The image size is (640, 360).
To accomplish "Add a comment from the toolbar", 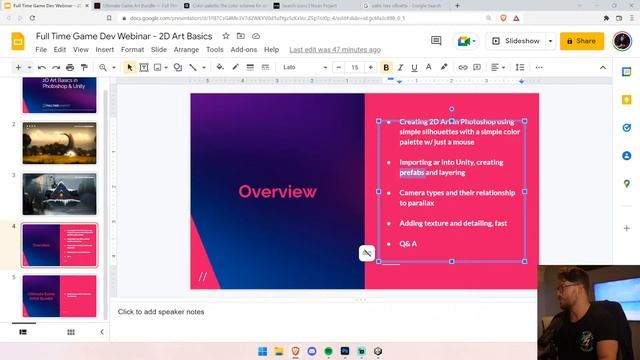I will [x=477, y=67].
